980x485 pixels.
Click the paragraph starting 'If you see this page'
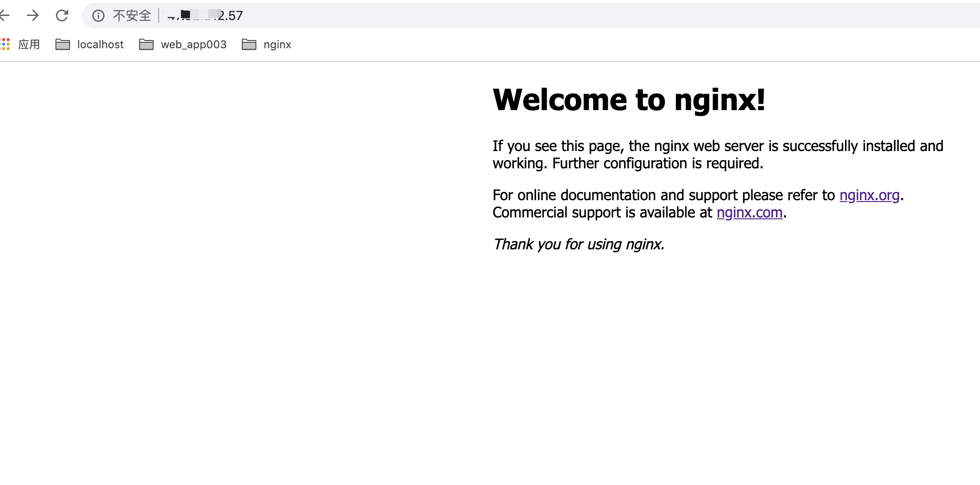[x=718, y=155]
